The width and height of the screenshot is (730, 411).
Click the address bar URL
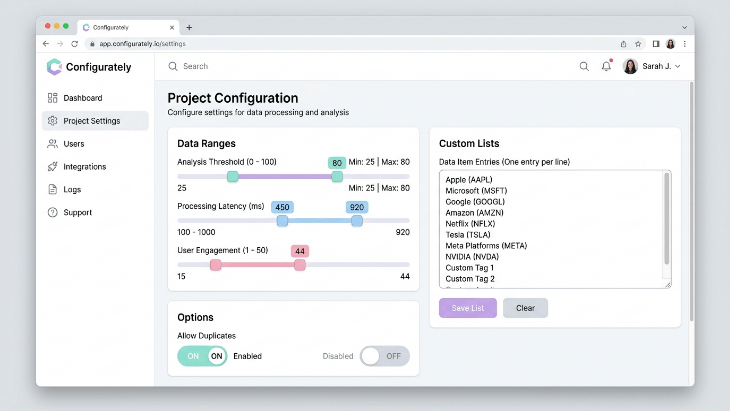point(142,44)
